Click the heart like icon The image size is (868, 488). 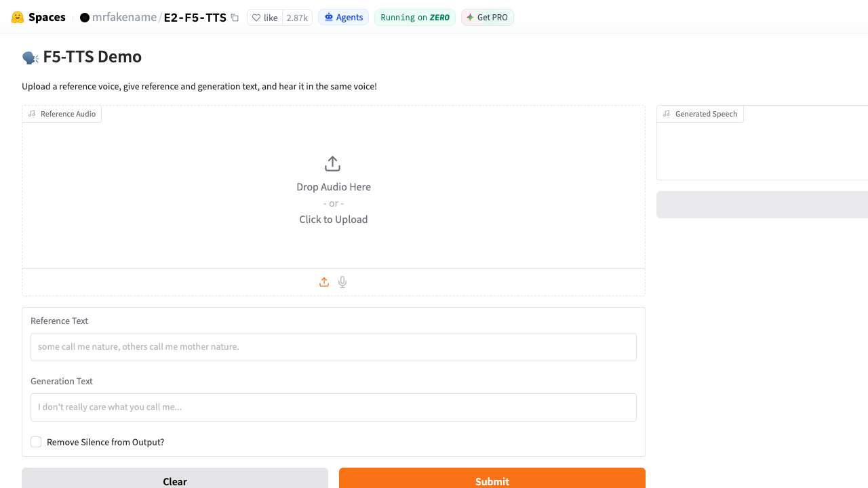pyautogui.click(x=256, y=18)
